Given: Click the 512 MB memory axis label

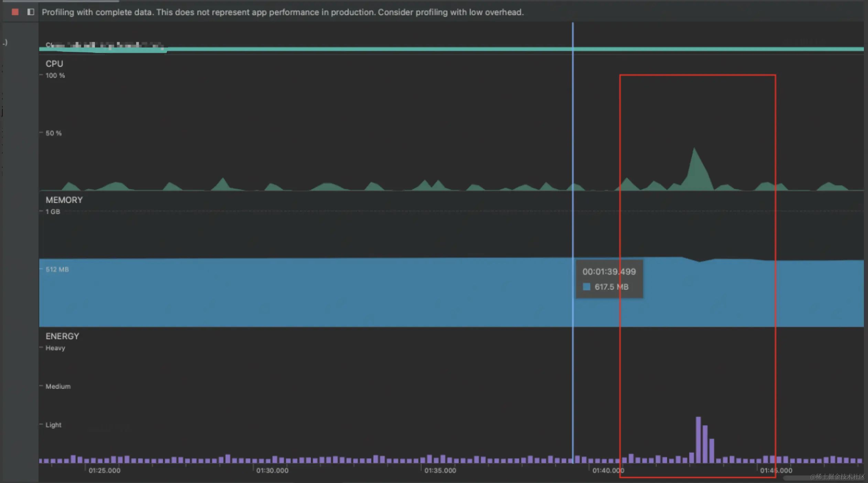Looking at the screenshot, I should pyautogui.click(x=57, y=269).
